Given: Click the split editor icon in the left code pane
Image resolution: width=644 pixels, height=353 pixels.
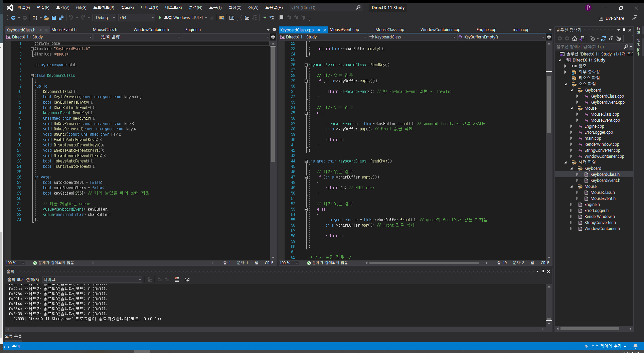Looking at the screenshot, I should (273, 37).
